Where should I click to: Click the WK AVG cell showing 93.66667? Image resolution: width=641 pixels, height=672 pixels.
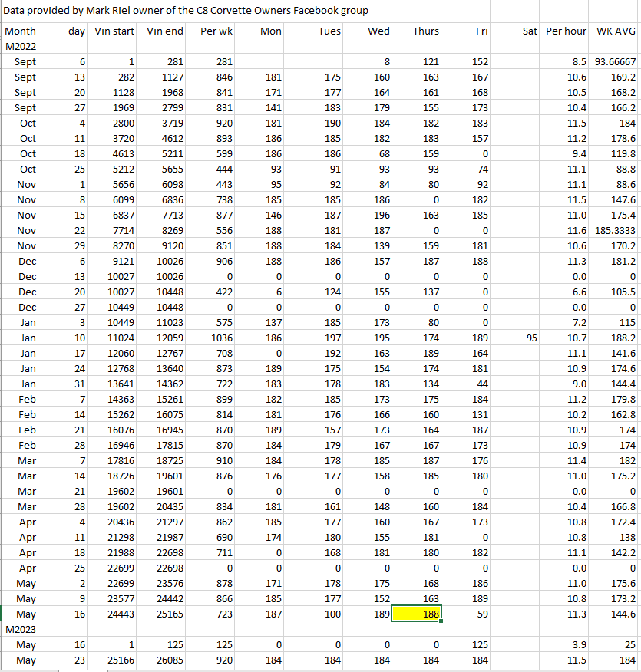[615, 61]
